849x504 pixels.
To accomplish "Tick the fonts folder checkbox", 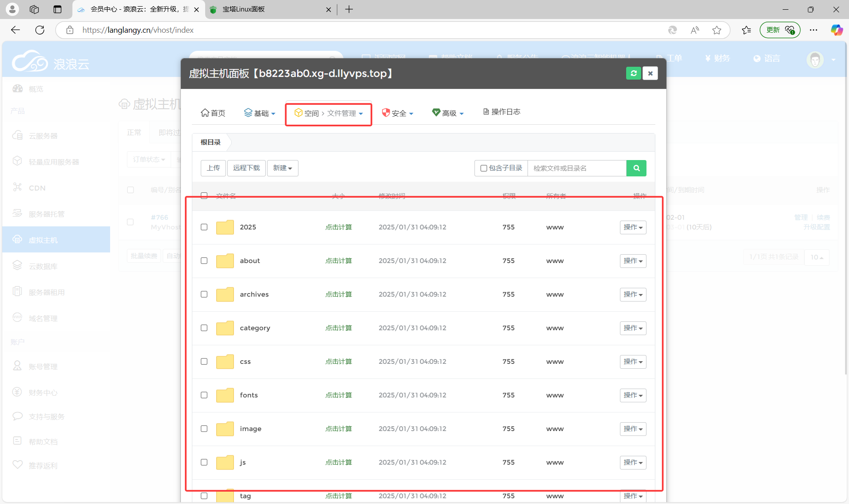I will [204, 395].
